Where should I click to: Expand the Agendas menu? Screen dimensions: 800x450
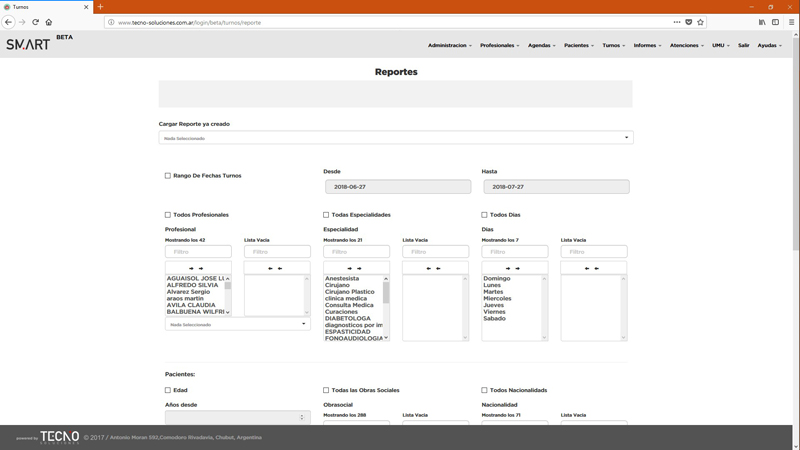point(541,45)
